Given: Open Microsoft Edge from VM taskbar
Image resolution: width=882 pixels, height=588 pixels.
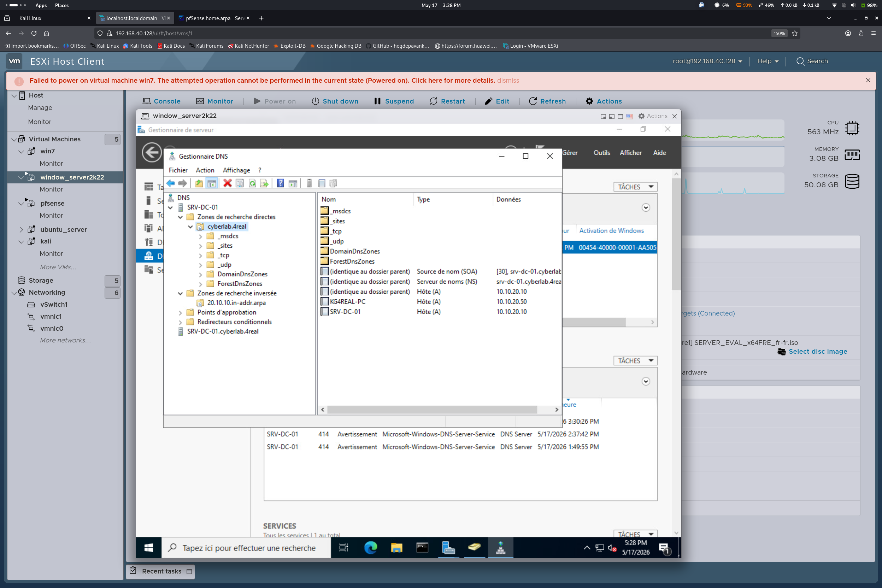Looking at the screenshot, I should 370,548.
